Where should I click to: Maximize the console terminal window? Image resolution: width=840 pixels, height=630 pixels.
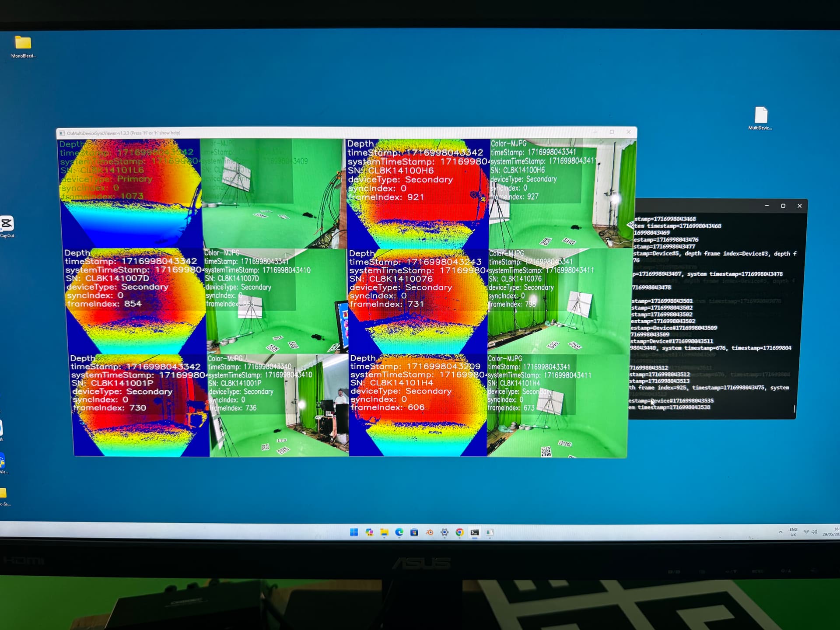click(783, 206)
